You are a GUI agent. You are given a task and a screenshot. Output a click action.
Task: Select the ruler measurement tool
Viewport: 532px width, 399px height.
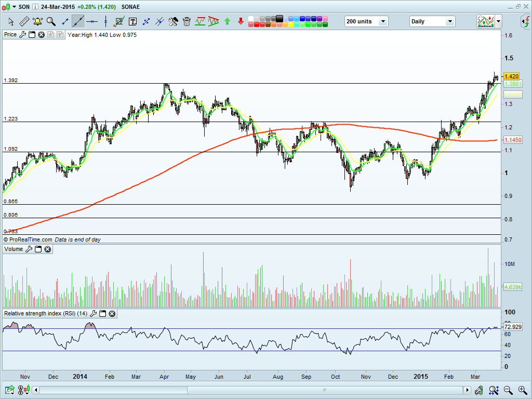pyautogui.click(x=24, y=22)
